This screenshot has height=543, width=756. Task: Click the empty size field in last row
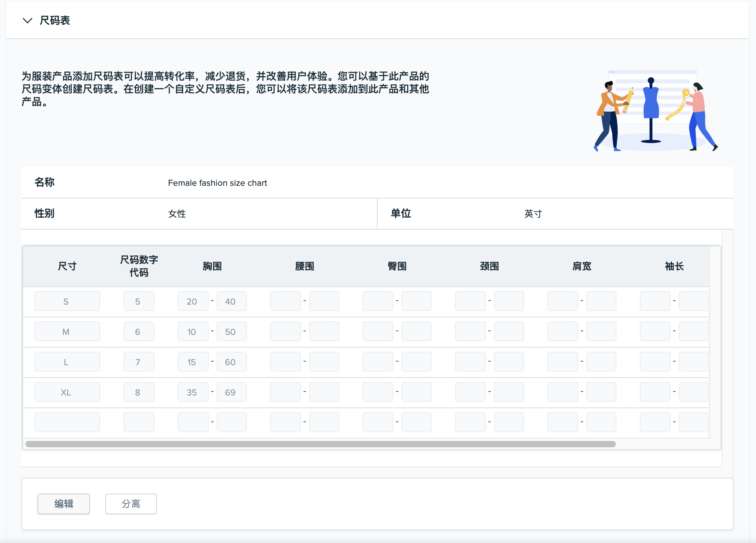coord(67,422)
